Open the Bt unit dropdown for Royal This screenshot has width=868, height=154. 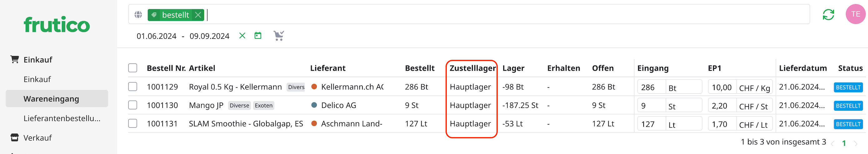tap(683, 87)
